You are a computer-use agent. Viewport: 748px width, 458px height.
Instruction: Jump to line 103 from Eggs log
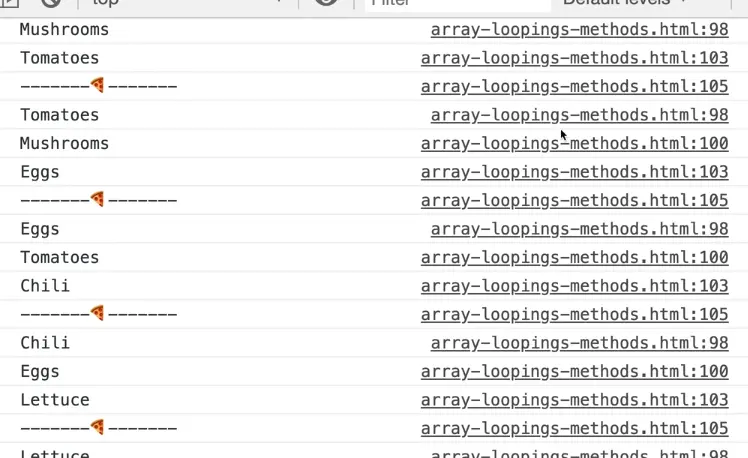[574, 173]
